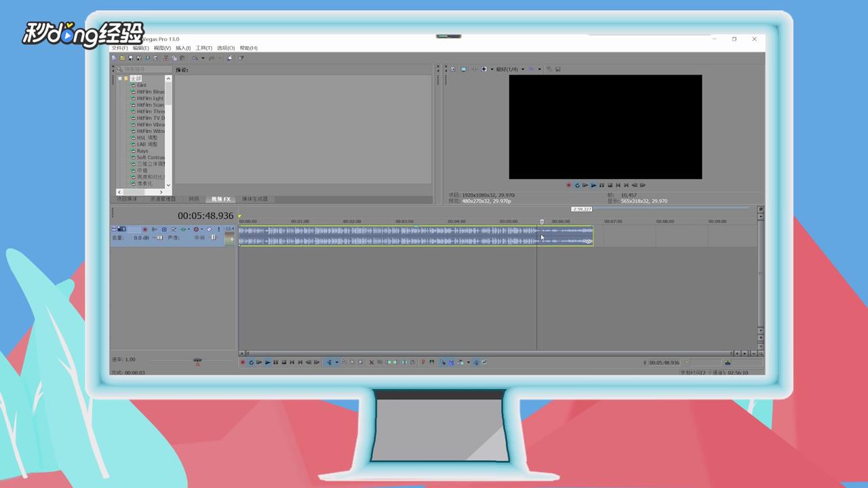Collapse the 全部 tree folder
The image size is (868, 488).
pyautogui.click(x=120, y=79)
